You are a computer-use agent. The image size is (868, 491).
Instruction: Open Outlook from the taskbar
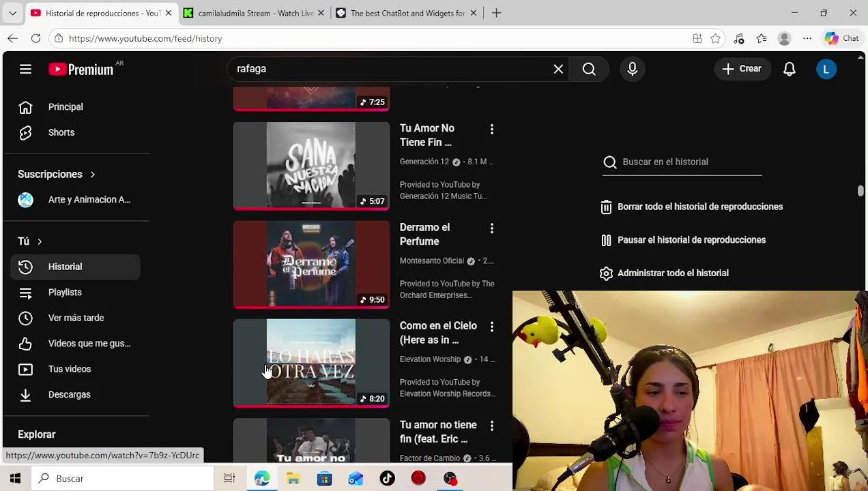[x=356, y=479]
